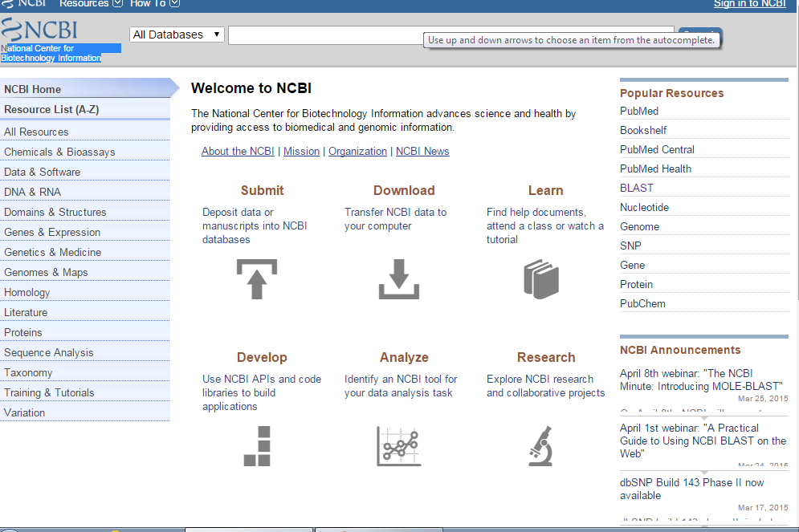Image resolution: width=799 pixels, height=532 pixels.
Task: Click the Develop building-blocks icon
Action: (256, 446)
